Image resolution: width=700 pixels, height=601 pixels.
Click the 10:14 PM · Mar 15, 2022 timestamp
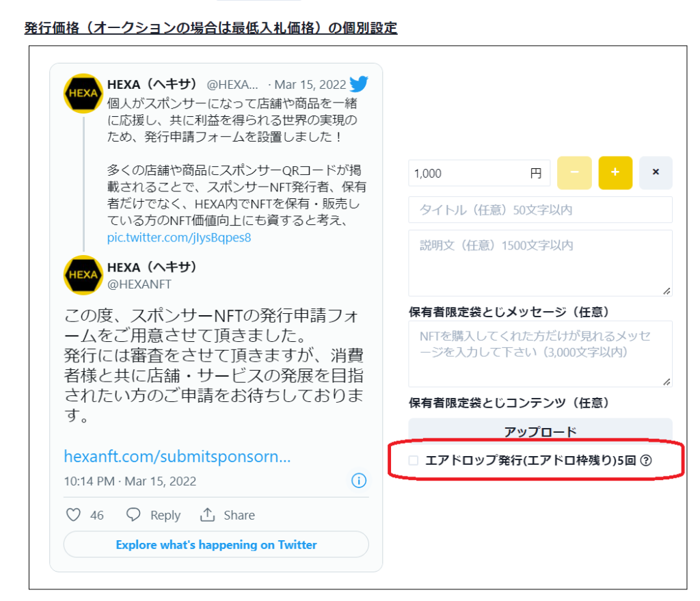tap(130, 481)
